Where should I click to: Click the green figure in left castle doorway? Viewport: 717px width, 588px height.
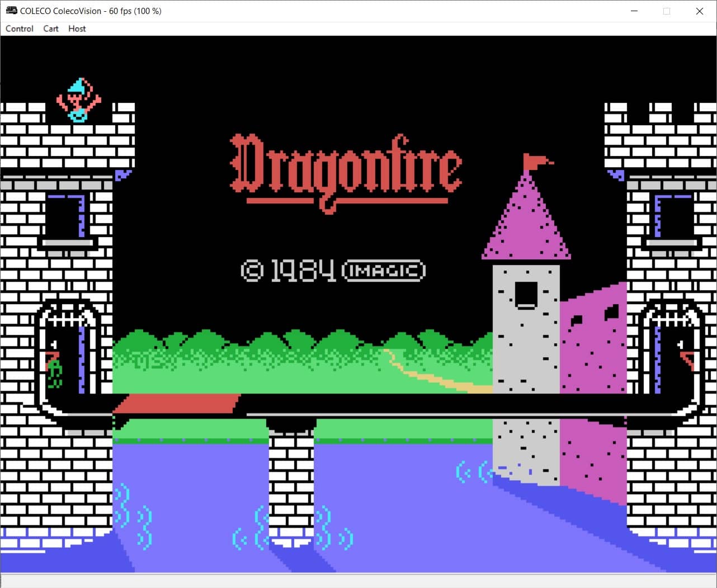click(x=54, y=373)
